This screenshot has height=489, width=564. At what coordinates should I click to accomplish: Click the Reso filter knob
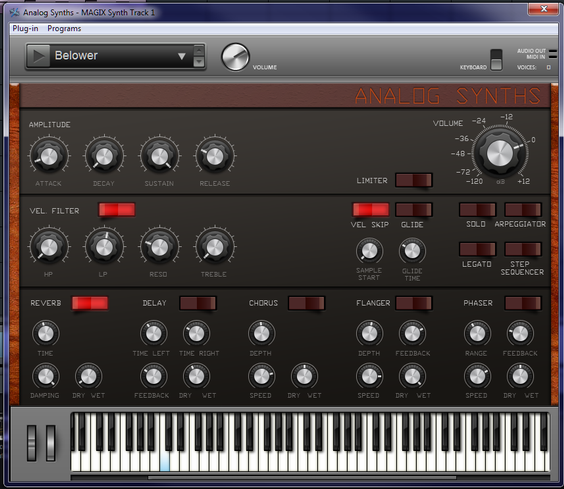pos(159,247)
